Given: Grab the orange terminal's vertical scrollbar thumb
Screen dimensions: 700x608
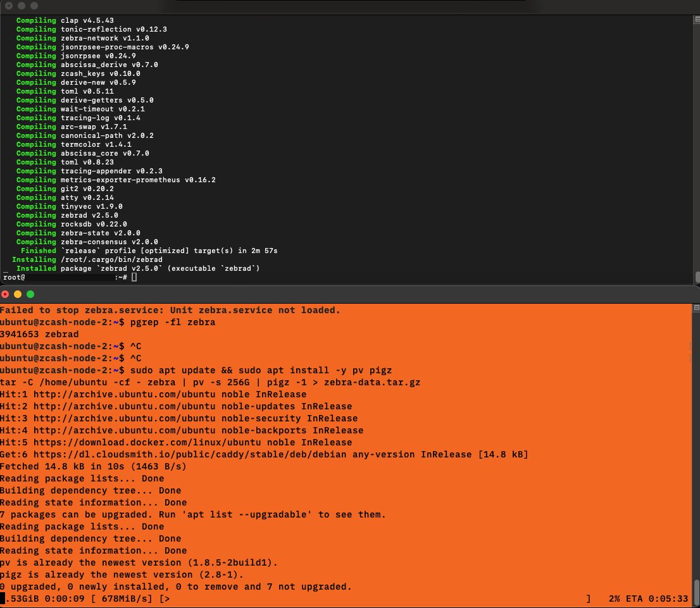Looking at the screenshot, I should tap(696, 592).
